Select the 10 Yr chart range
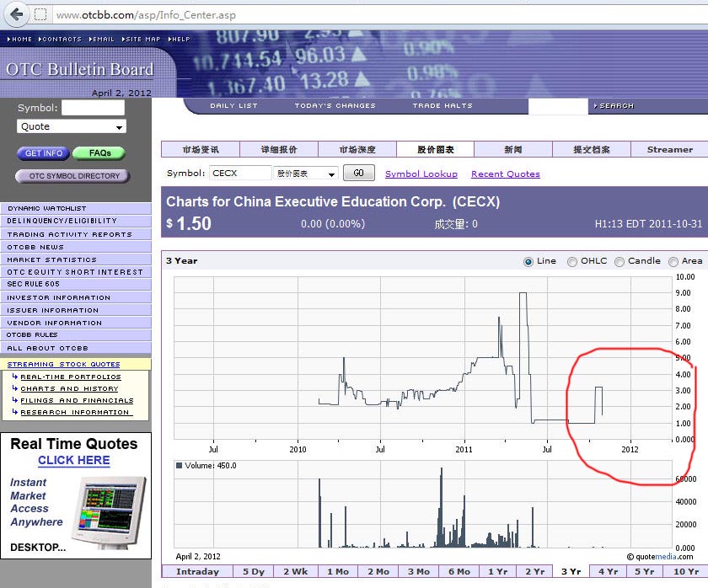This screenshot has height=588, width=708. click(686, 571)
